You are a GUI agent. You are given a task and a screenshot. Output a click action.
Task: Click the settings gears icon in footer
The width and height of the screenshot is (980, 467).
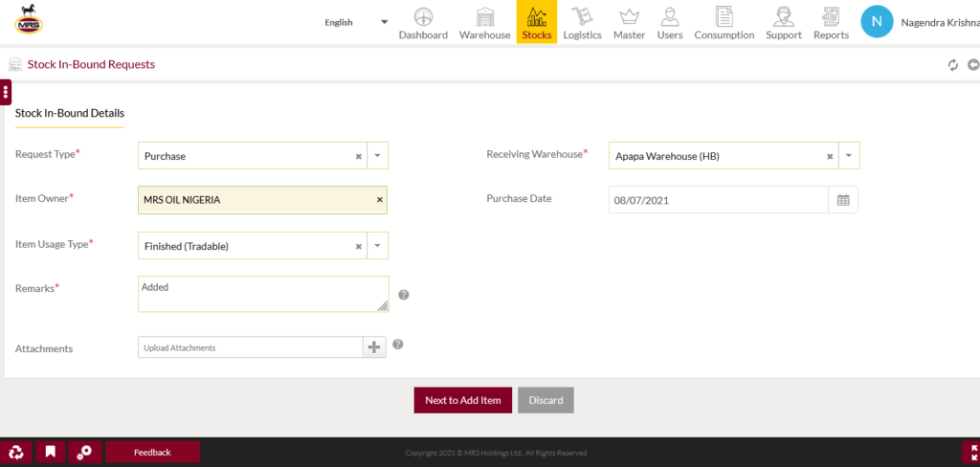click(x=85, y=452)
